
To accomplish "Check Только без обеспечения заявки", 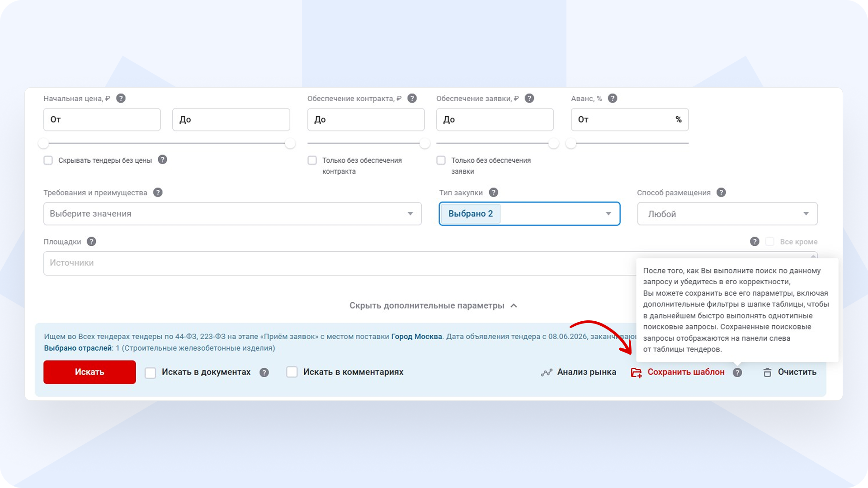I will 441,160.
